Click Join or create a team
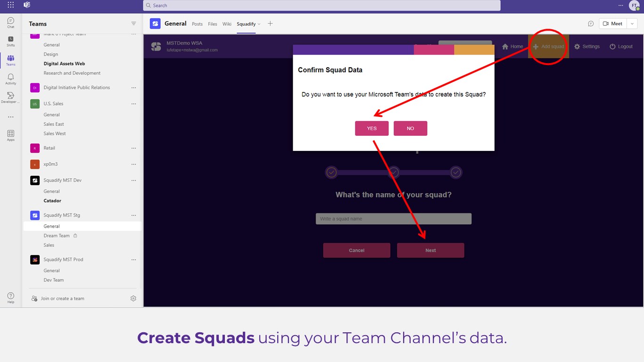Viewport: 644px width, 362px height. 58,298
